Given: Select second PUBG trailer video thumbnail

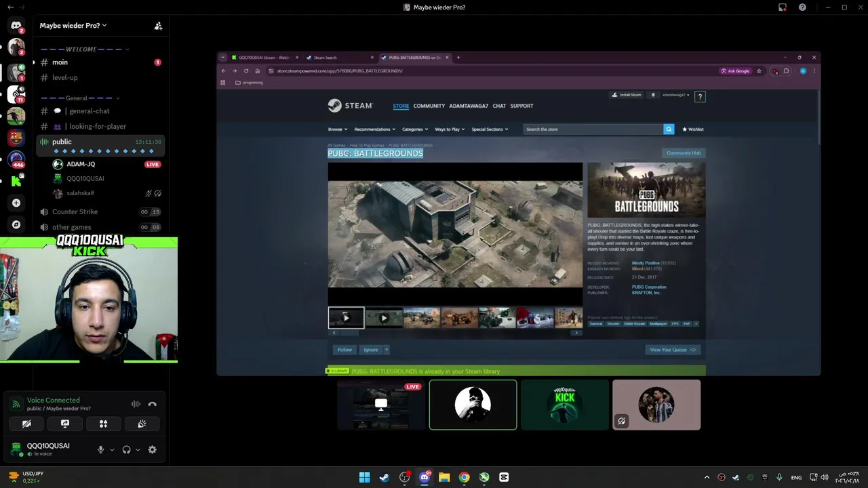Looking at the screenshot, I should (384, 317).
